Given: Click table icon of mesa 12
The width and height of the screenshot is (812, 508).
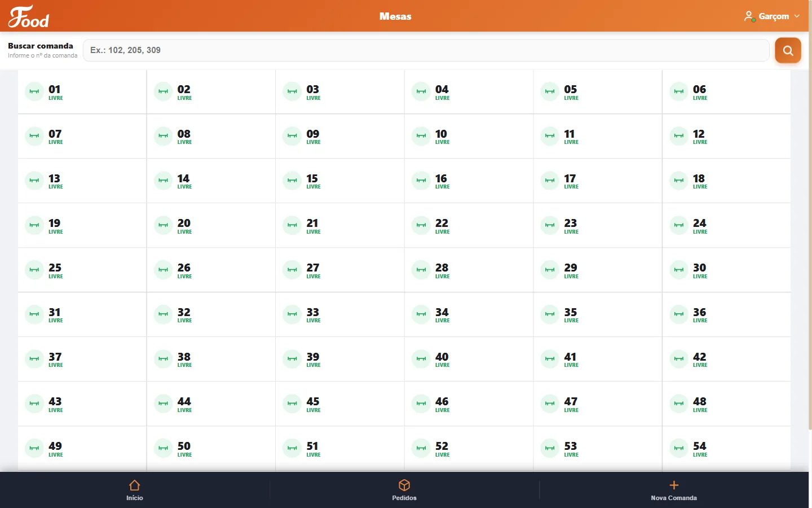Looking at the screenshot, I should (679, 136).
